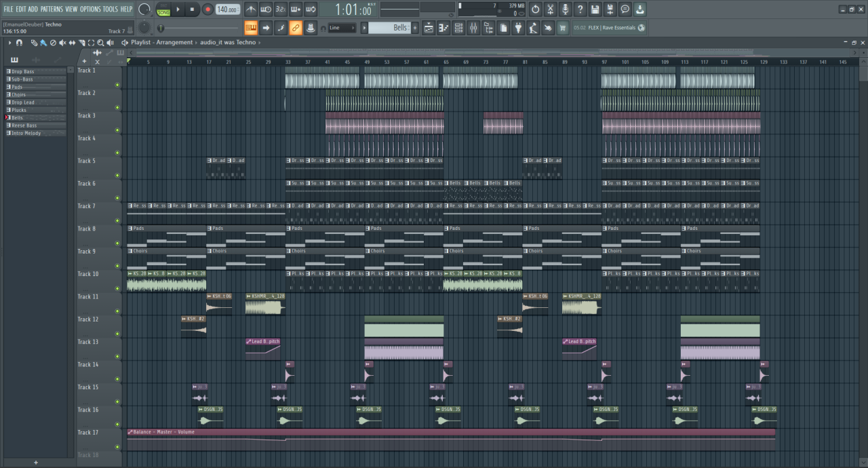Click the tempo 140.000 field
868x468 pixels.
click(x=228, y=9)
